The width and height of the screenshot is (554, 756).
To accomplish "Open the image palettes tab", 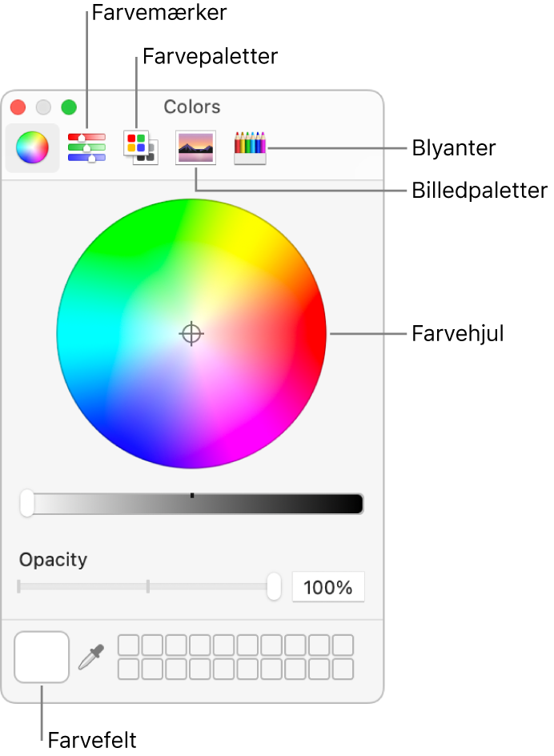I will [195, 147].
